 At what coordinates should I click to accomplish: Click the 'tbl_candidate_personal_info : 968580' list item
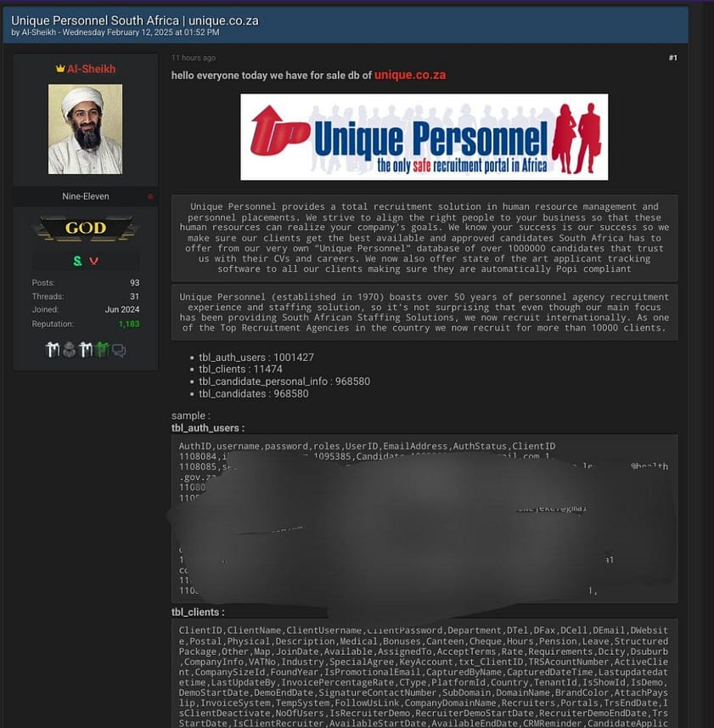pos(284,381)
